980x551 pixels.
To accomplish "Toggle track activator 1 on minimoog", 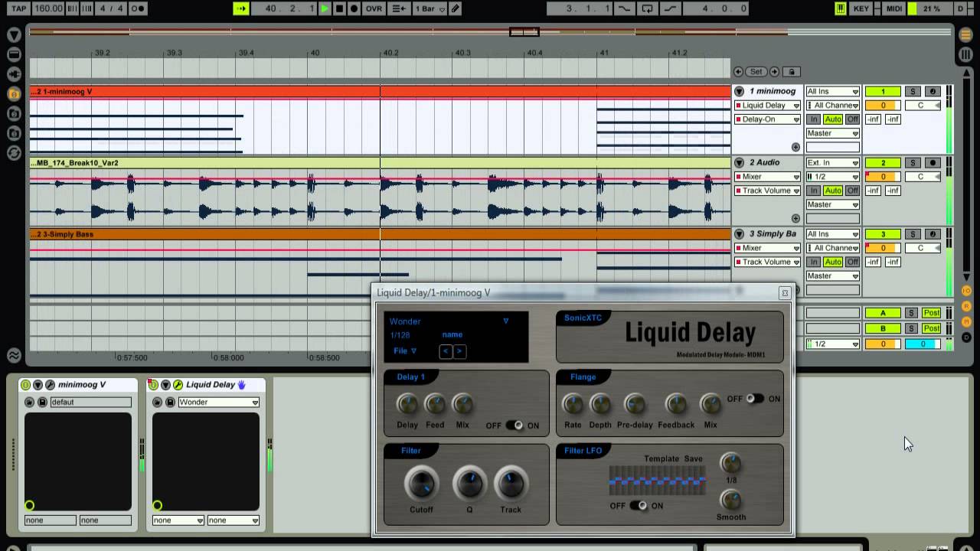I will coord(882,92).
